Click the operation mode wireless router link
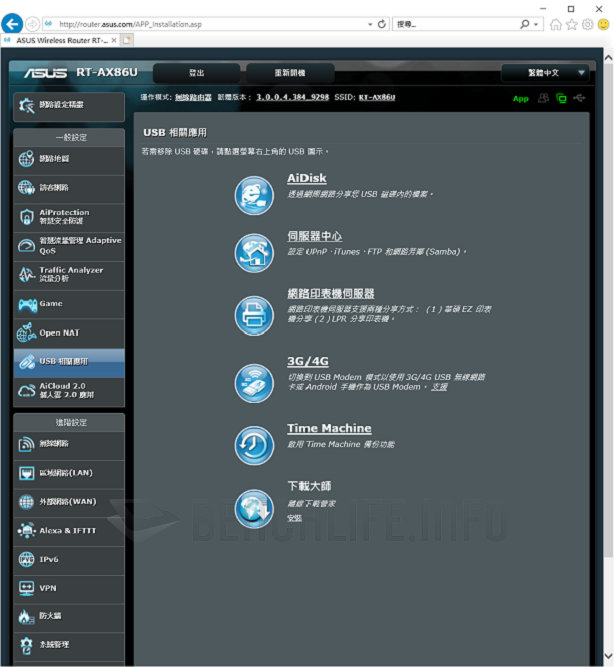The width and height of the screenshot is (614, 667). pyautogui.click(x=193, y=97)
